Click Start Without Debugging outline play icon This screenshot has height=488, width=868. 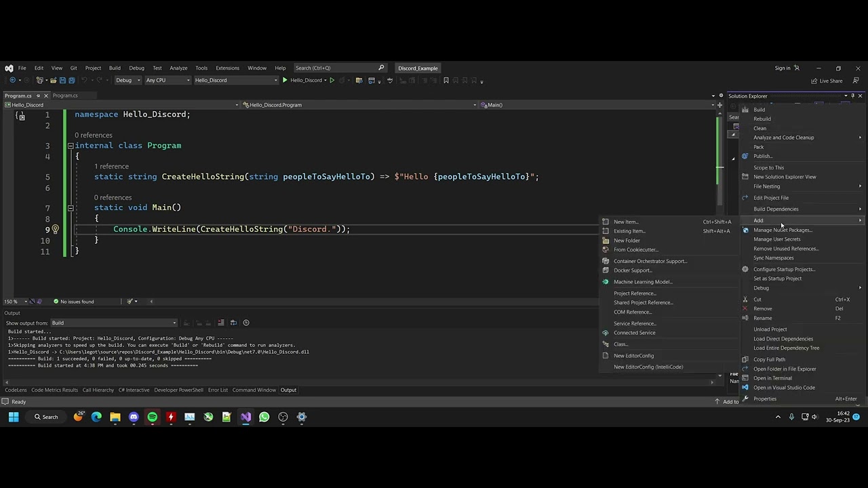[x=332, y=80]
